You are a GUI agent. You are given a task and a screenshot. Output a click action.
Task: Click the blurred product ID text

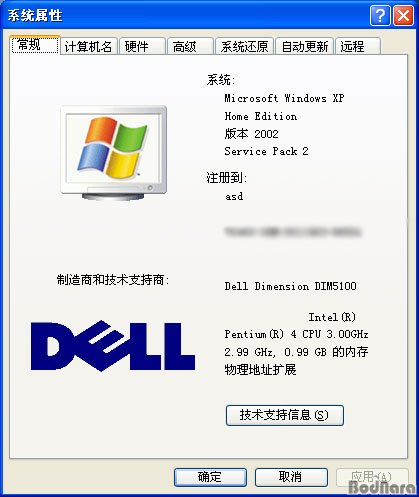293,232
